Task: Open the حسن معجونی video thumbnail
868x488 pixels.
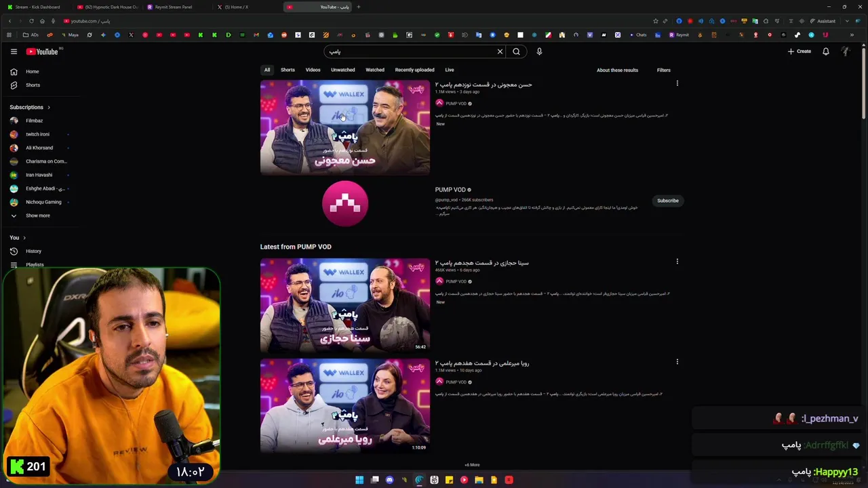Action: (344, 128)
